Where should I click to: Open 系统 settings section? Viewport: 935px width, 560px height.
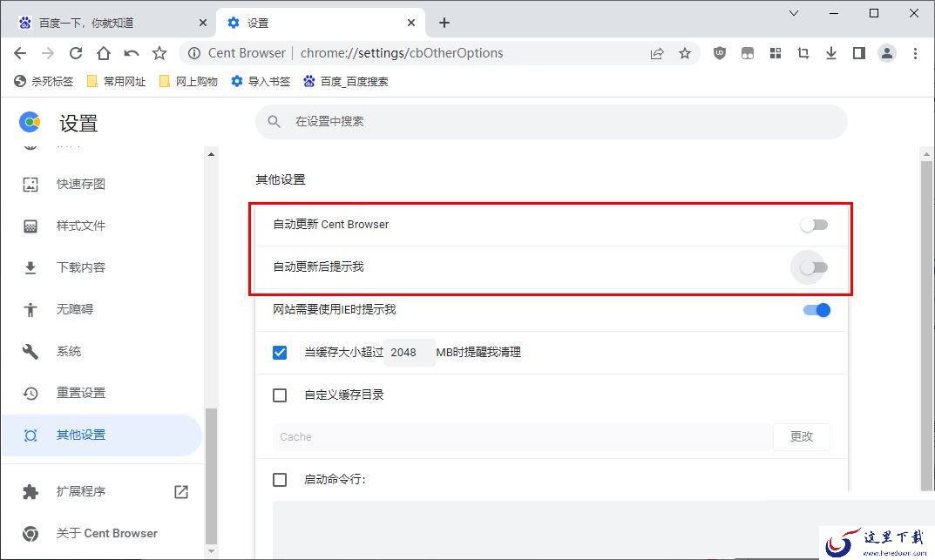pos(102,351)
